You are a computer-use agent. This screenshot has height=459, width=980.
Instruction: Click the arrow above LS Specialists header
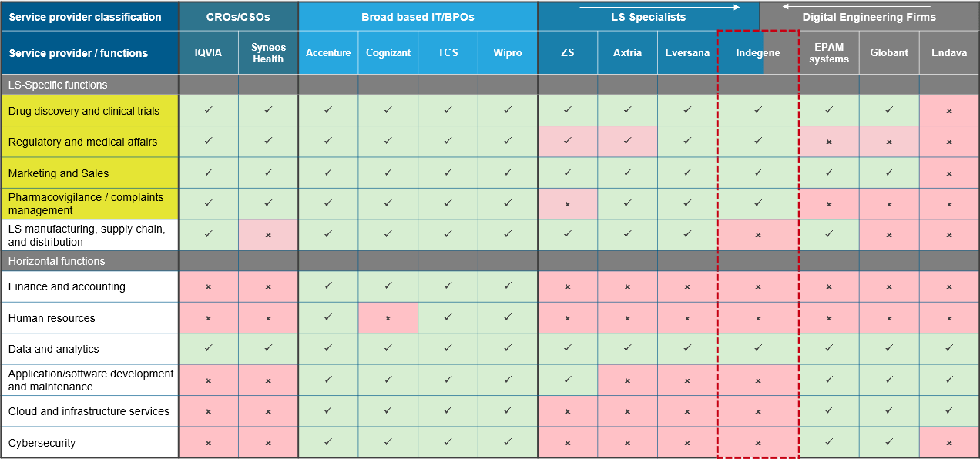tap(659, 7)
